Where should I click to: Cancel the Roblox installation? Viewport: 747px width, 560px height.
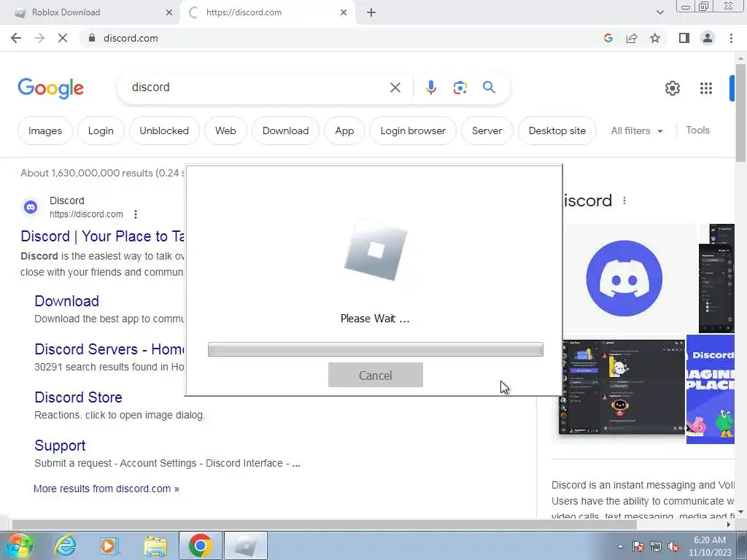point(376,376)
